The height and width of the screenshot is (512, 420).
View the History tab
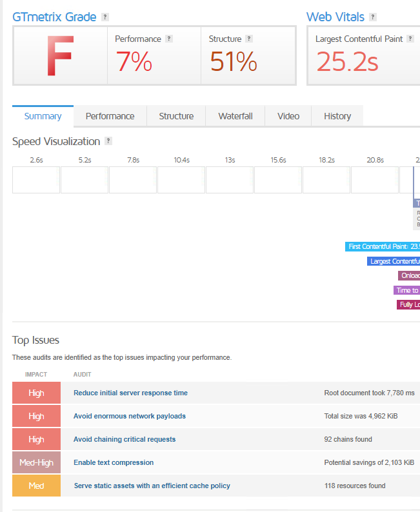pos(337,116)
